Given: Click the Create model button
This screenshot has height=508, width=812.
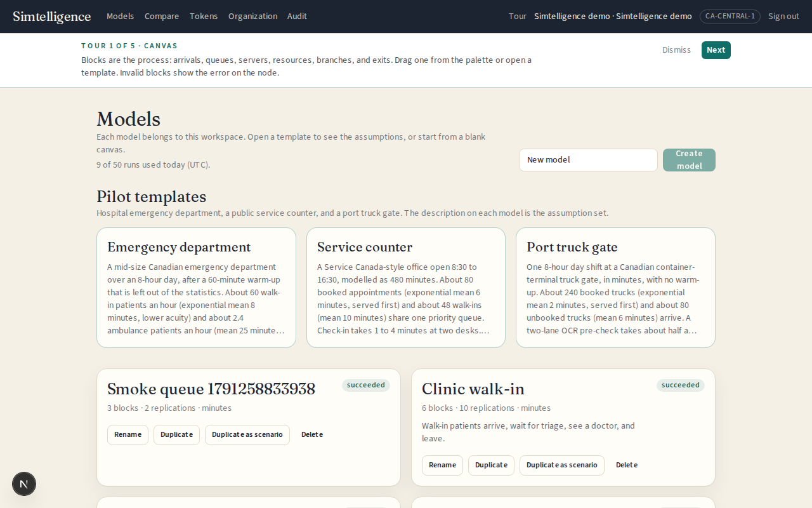Looking at the screenshot, I should [689, 160].
